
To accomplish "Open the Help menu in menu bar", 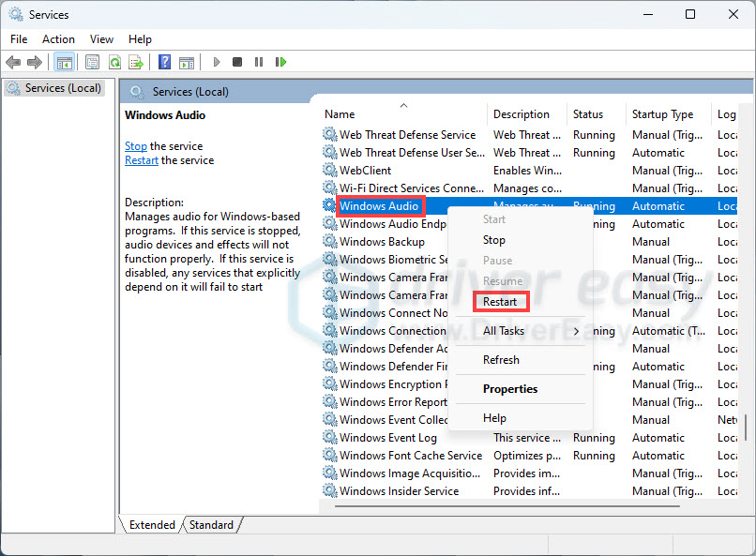I will pos(140,39).
